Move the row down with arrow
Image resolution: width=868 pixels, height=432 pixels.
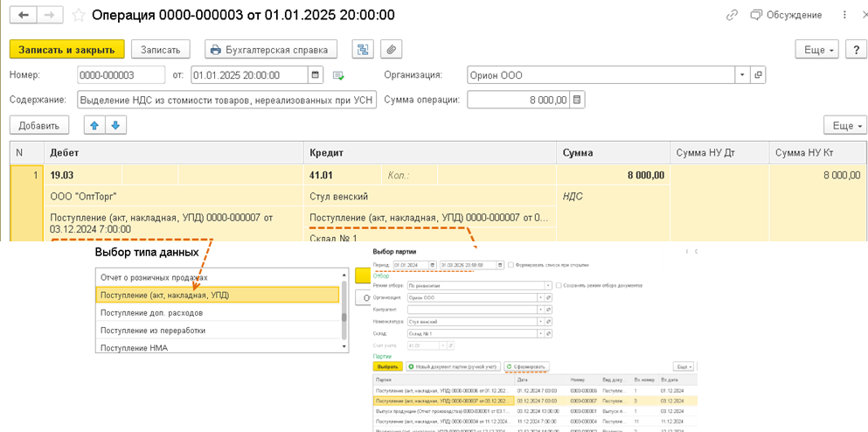[x=116, y=126]
